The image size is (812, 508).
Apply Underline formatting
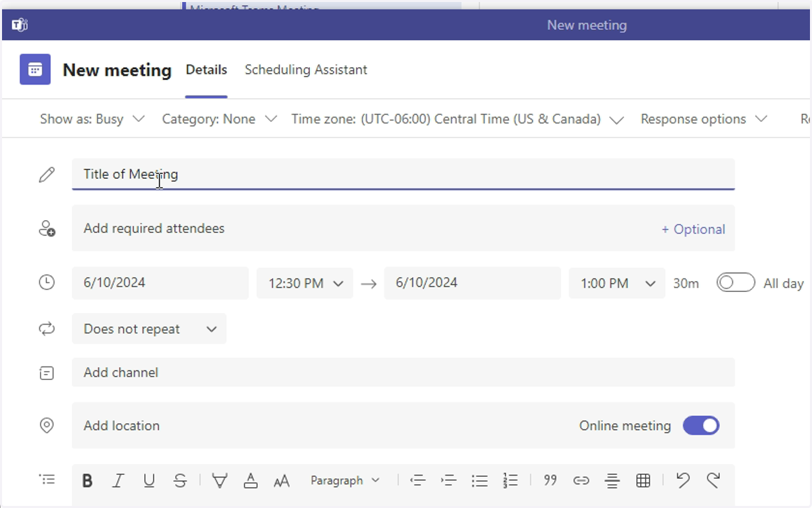tap(149, 481)
